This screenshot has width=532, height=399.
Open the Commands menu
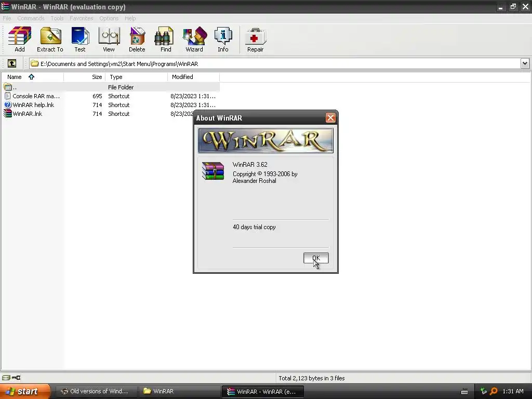tap(31, 18)
